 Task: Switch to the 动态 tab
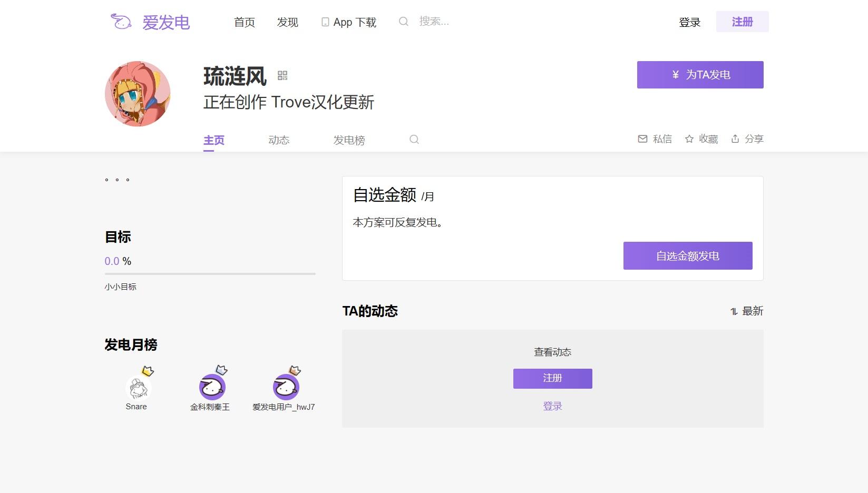tap(279, 140)
